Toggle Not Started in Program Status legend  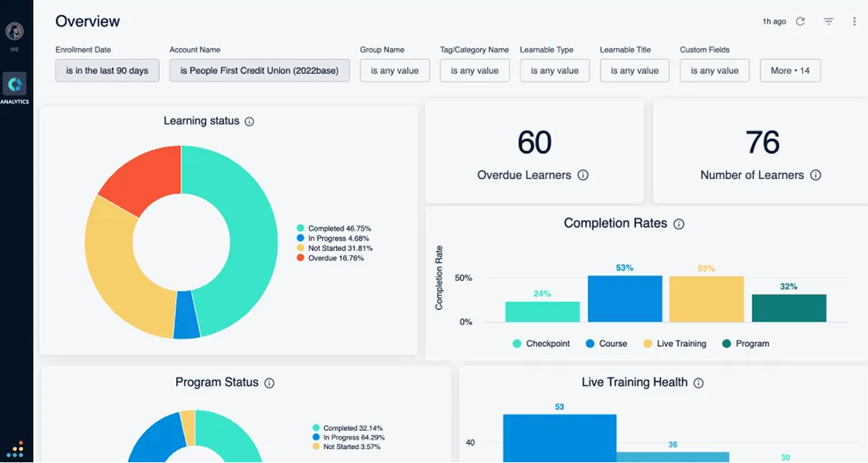coord(346,447)
